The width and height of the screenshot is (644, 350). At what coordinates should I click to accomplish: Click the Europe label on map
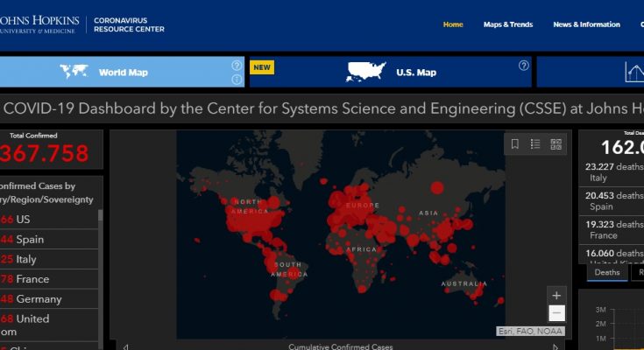pos(363,205)
